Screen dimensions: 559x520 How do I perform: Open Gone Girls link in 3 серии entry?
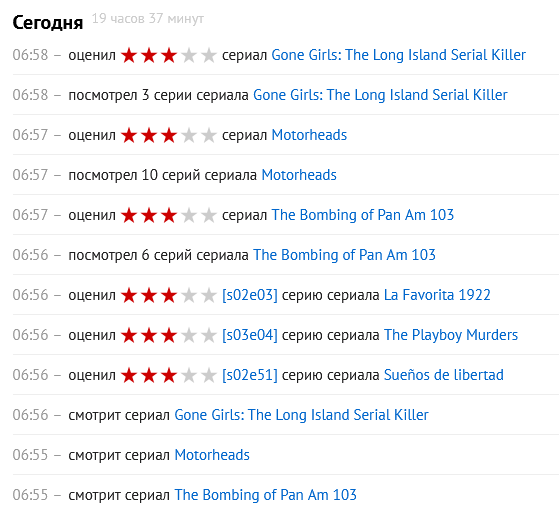(380, 95)
